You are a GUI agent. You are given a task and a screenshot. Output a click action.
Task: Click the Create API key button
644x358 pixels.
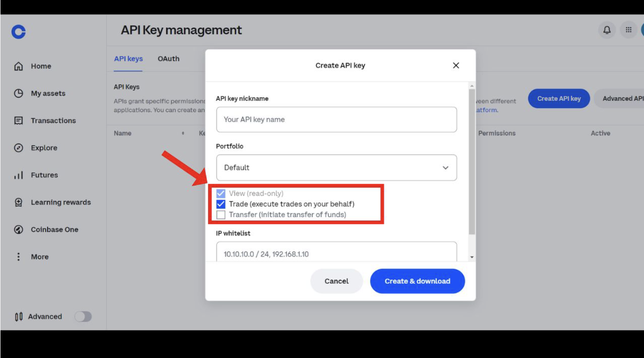[x=559, y=99]
